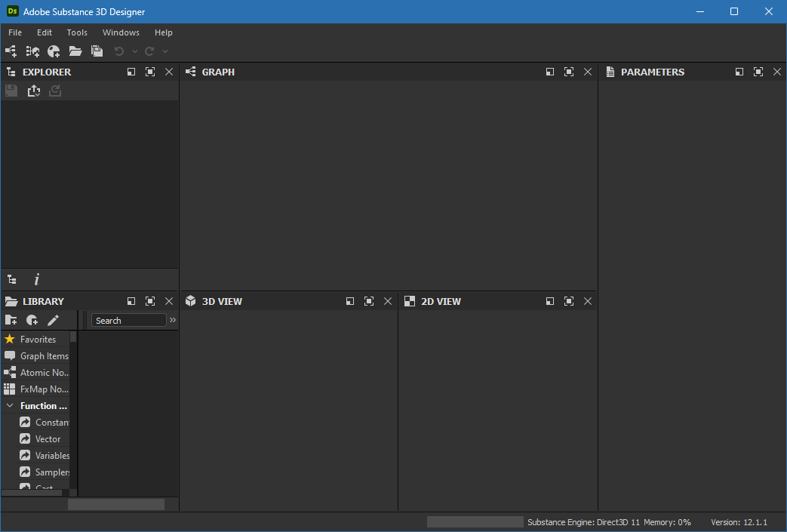This screenshot has height=532, width=787.
Task: Click the Explorer reload package icon
Action: point(55,91)
